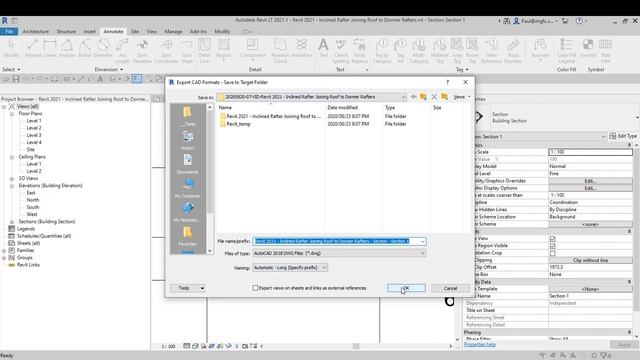Screen dimensions: 640x360
Task: Select the Text tool in the ribbon
Action: coord(323,48)
